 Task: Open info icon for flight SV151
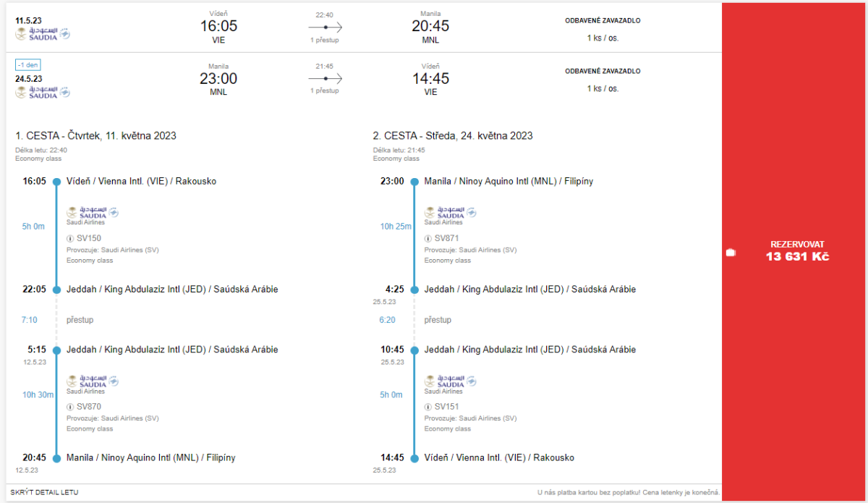click(428, 407)
